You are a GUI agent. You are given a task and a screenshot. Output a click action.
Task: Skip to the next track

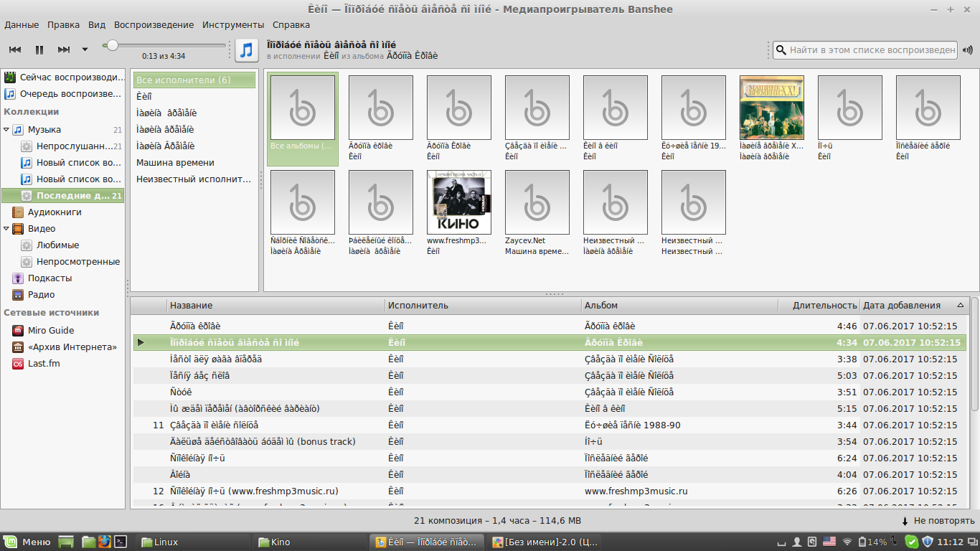(x=64, y=50)
